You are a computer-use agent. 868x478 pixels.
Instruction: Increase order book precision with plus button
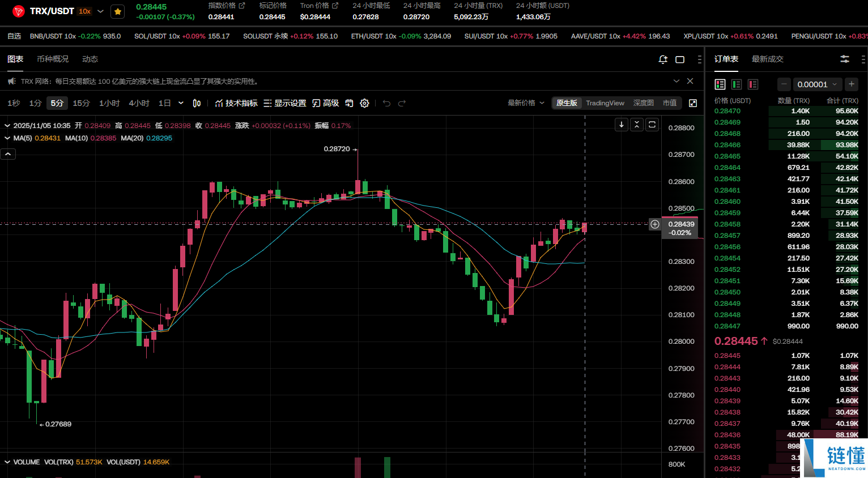point(851,84)
